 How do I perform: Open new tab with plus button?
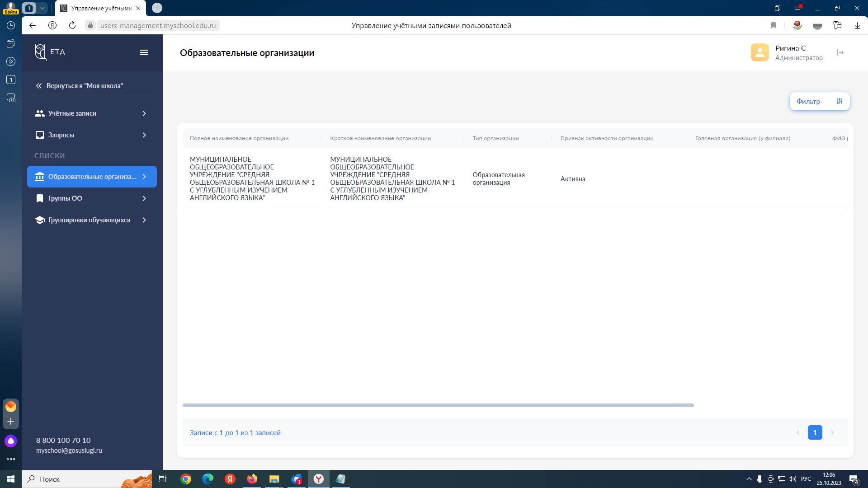point(157,8)
